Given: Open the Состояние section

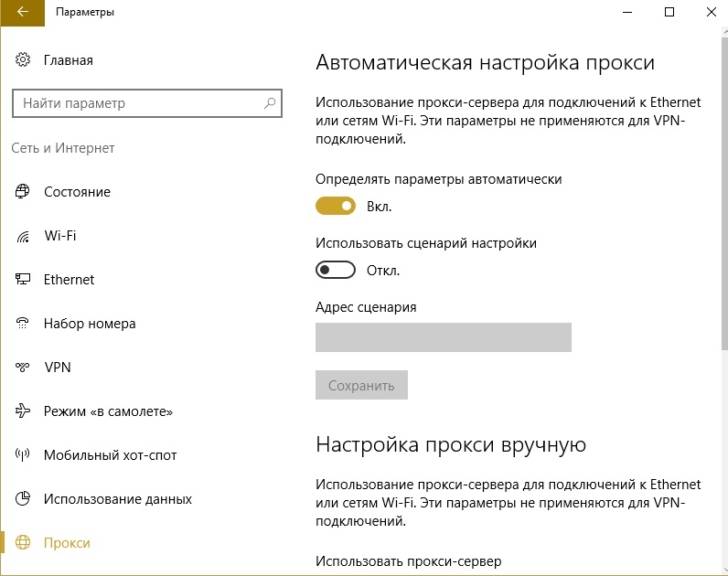Looking at the screenshot, I should click(77, 192).
